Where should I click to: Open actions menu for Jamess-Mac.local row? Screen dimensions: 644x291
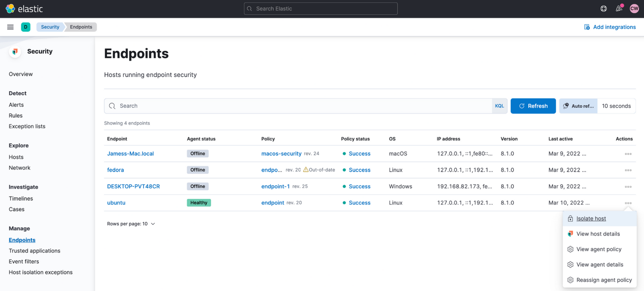click(x=628, y=154)
